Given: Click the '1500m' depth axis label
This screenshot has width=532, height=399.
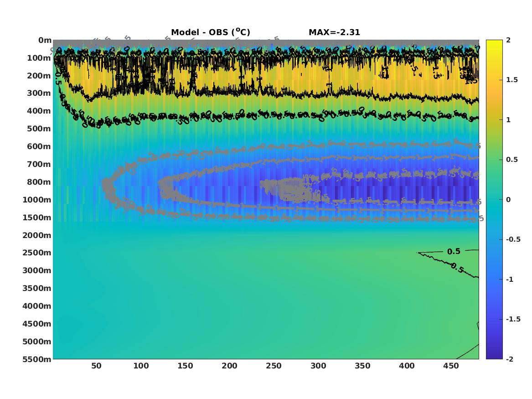Looking at the screenshot, I should (x=37, y=218).
